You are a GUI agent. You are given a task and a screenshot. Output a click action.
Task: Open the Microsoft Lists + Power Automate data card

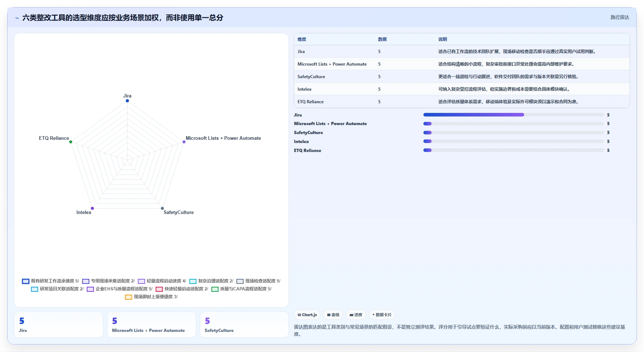[151, 324]
